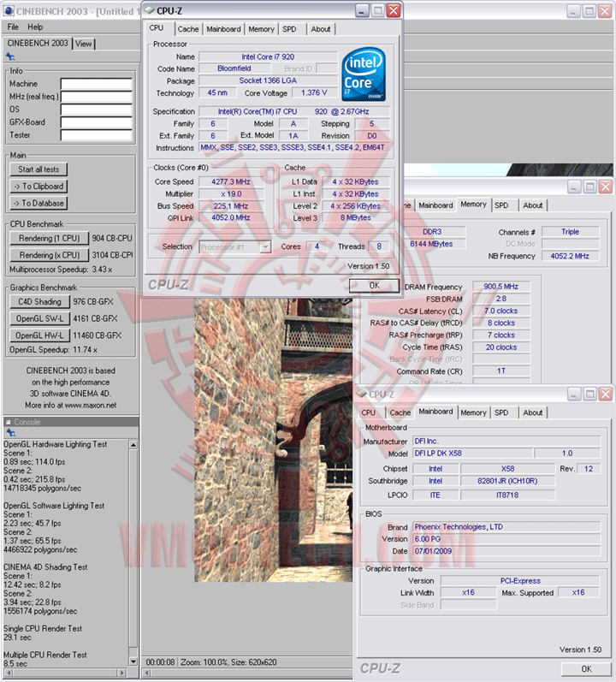Open Cache tab in bottom Mainboard CPU-Z window

click(400, 412)
